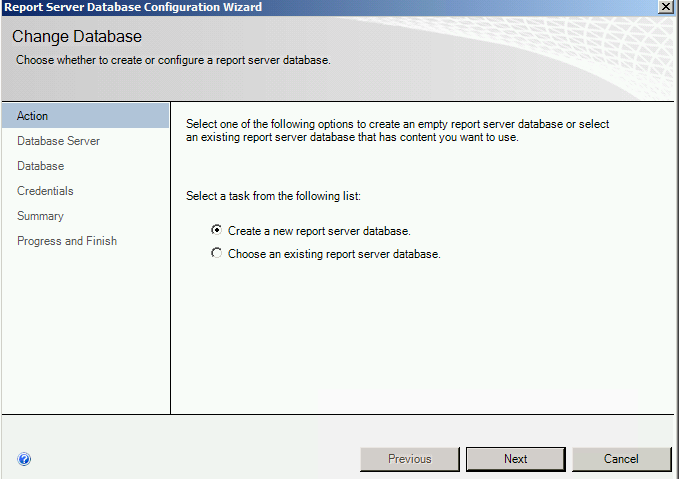679x479 pixels.
Task: Open the help icon
Action: click(24, 459)
